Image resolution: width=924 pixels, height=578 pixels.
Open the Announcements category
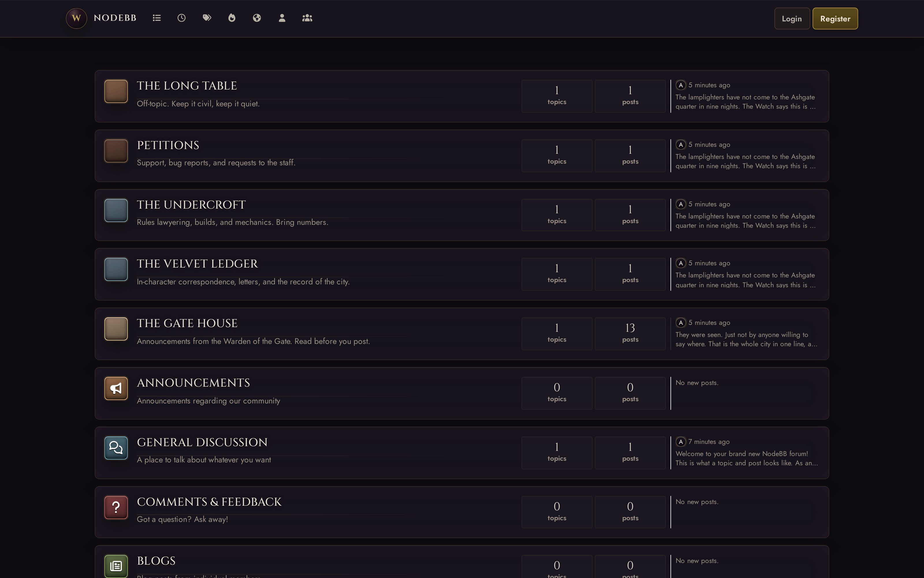point(193,383)
